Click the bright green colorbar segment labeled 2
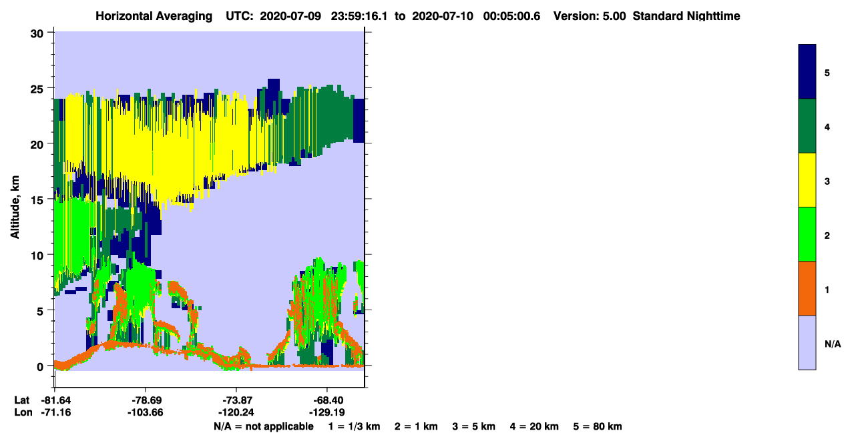Screen dimensions: 868x445 coord(807,234)
